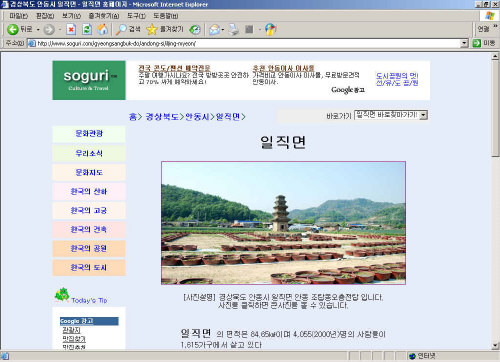Open the 편집 (Edit) menu

tap(45, 16)
